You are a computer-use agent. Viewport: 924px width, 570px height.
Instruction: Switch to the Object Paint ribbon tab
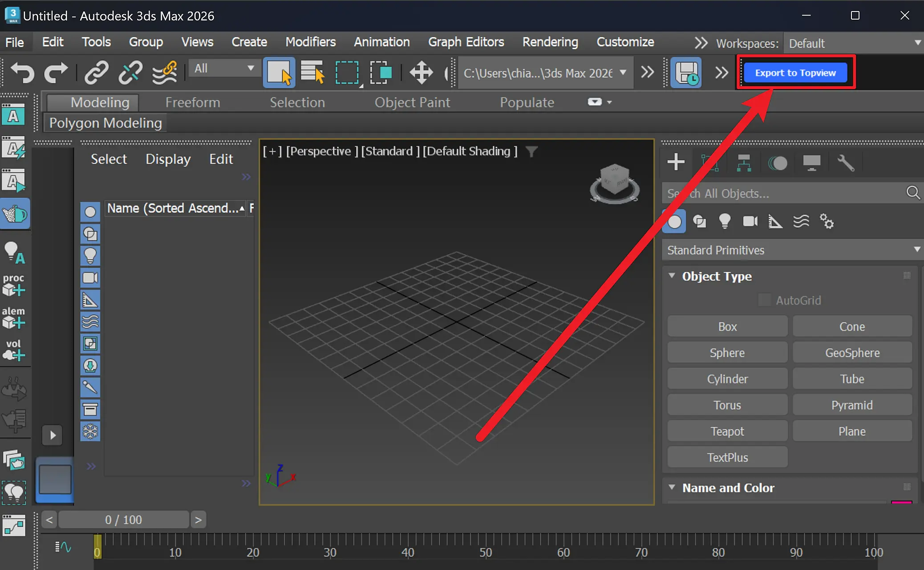(412, 102)
